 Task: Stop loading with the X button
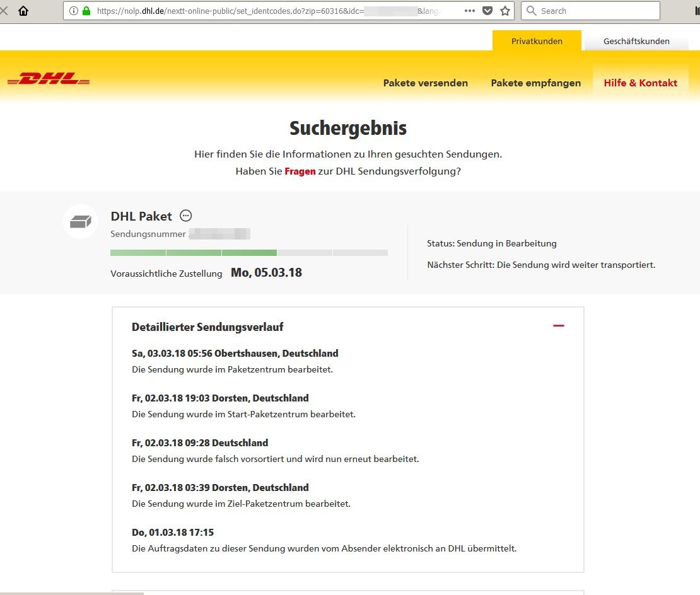(4, 11)
